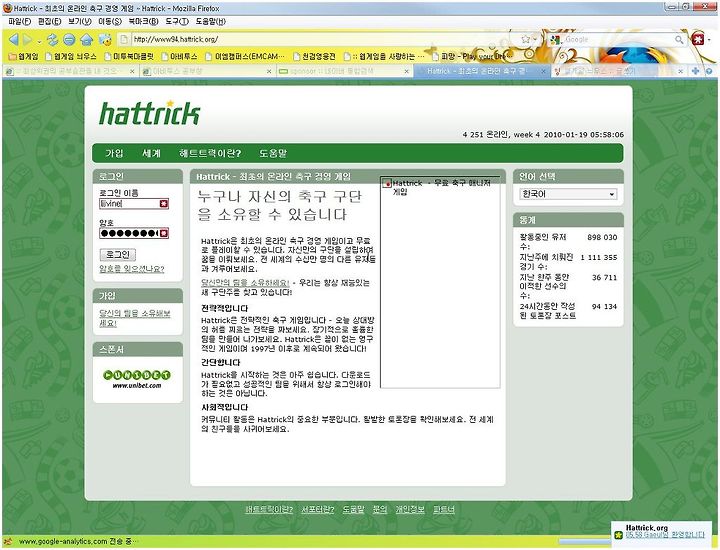This screenshot has height=550, width=720.
Task: Click the red asterisk icon in password field
Action: (164, 233)
